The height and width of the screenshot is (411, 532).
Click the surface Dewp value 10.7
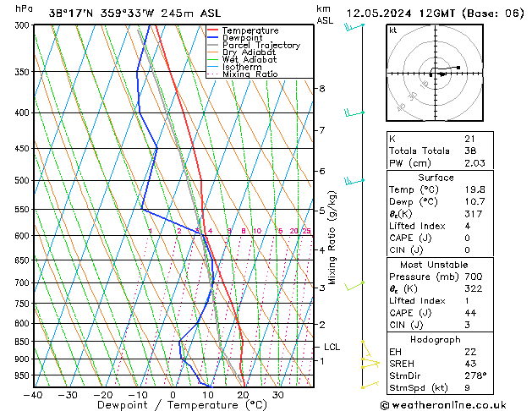pyautogui.click(x=474, y=202)
